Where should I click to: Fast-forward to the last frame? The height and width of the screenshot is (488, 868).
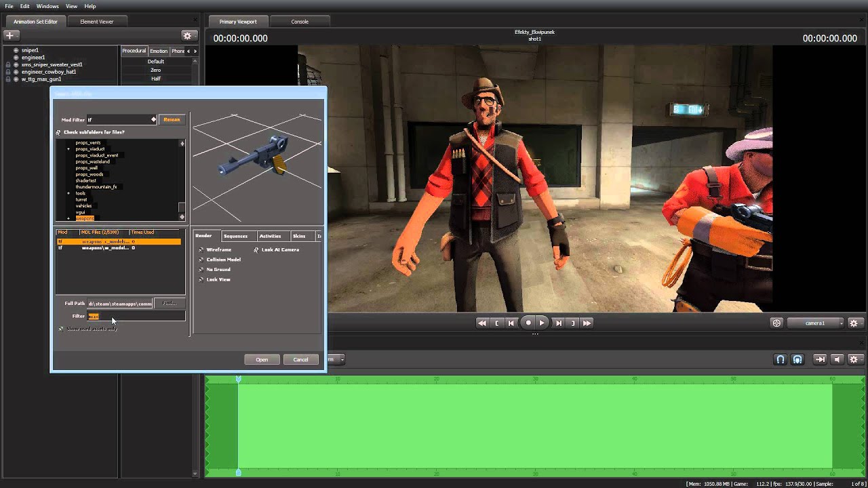[x=587, y=323]
